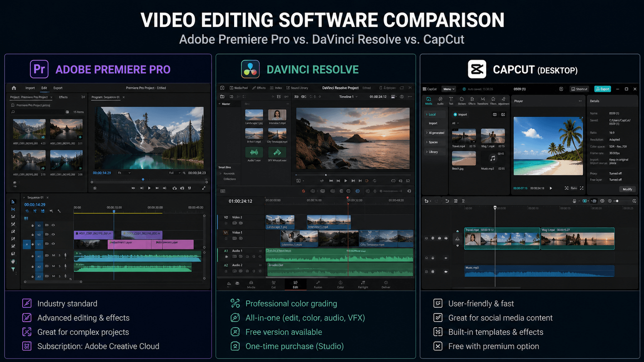The height and width of the screenshot is (362, 644).
Task: Select the Text tool in CapCut toolbar
Action: click(x=451, y=101)
